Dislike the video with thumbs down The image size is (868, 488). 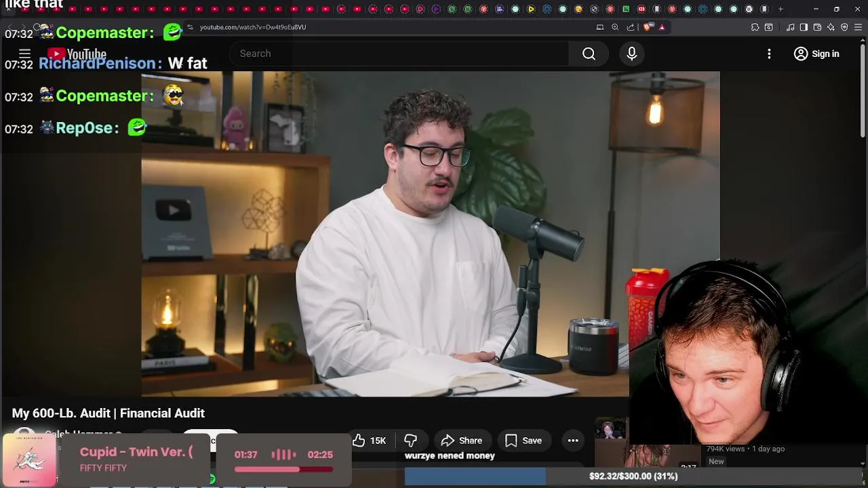[x=410, y=441]
